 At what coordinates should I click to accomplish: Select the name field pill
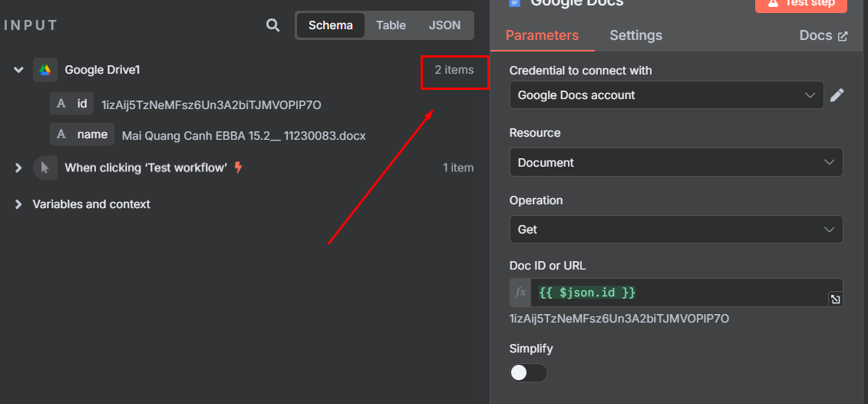82,134
